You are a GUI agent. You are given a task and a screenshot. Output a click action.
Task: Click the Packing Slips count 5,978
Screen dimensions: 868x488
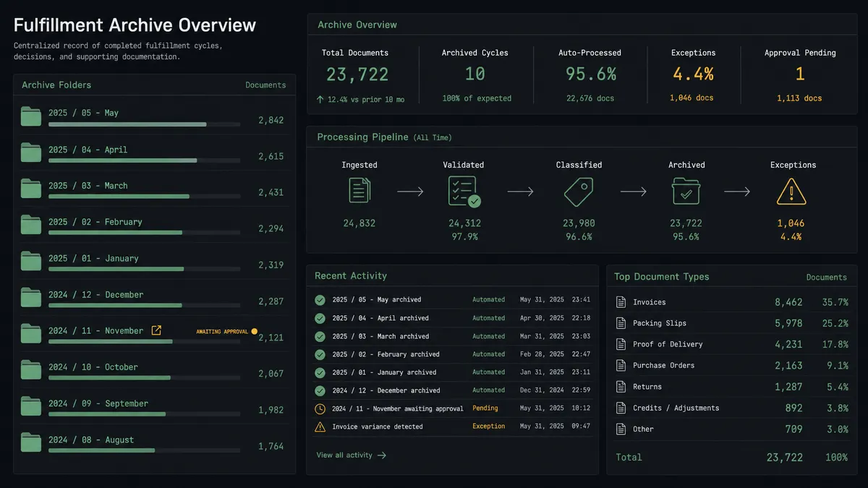788,323
